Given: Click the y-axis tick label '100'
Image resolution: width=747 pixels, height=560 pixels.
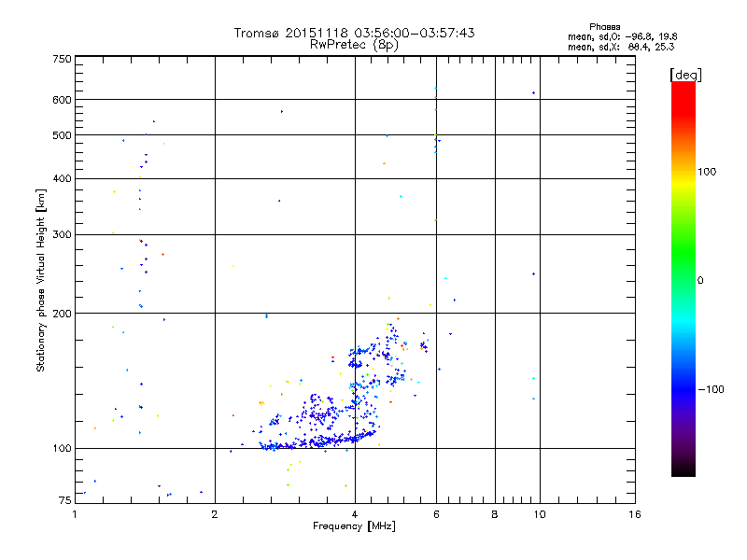Looking at the screenshot, I should (x=62, y=449).
